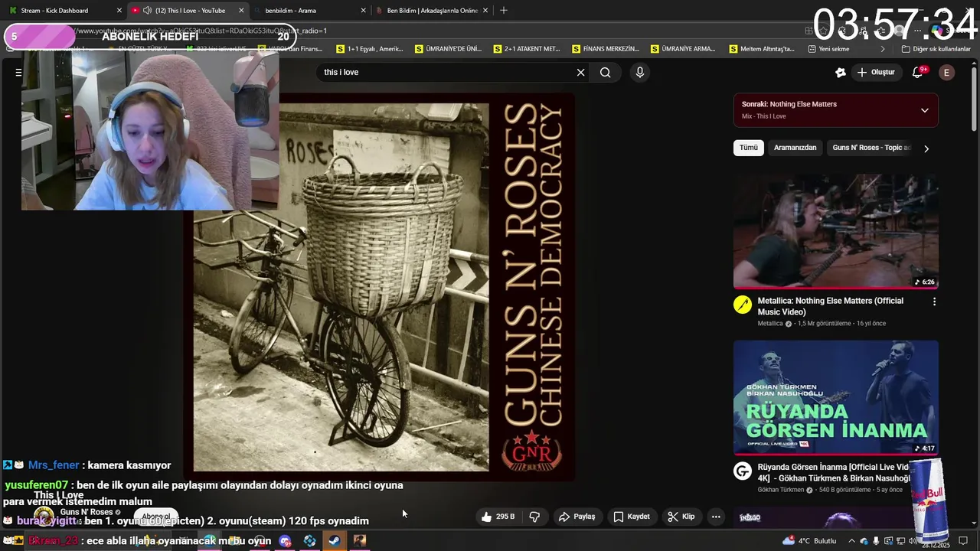Image resolution: width=980 pixels, height=551 pixels.
Task: Click the Kaydet save button
Action: pyautogui.click(x=632, y=517)
